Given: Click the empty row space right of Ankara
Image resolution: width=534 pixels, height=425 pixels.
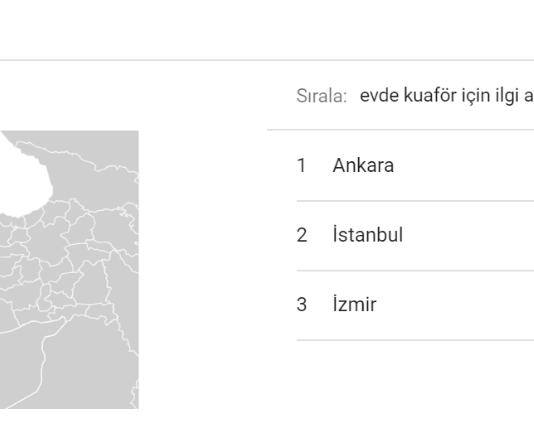Looking at the screenshot, I should 463,166.
